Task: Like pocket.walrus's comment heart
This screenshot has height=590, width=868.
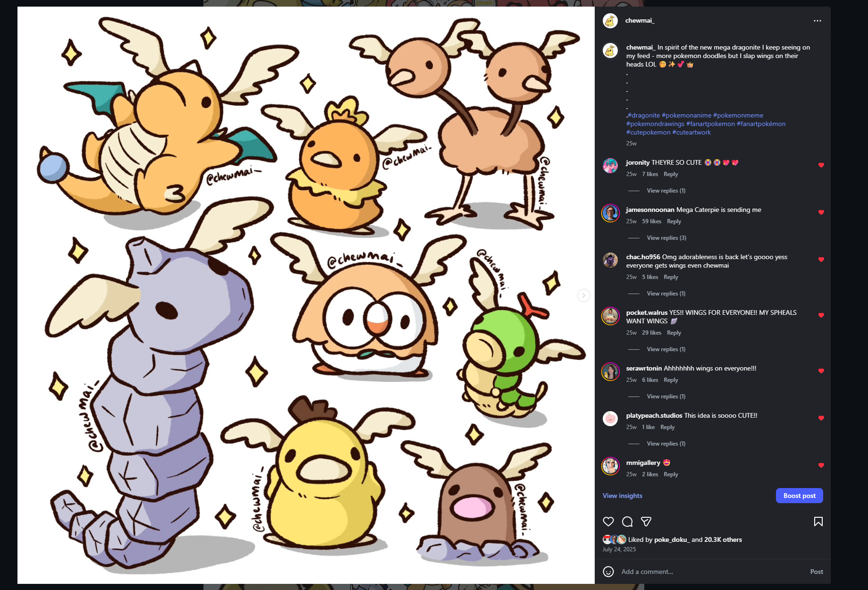Action: click(x=821, y=315)
